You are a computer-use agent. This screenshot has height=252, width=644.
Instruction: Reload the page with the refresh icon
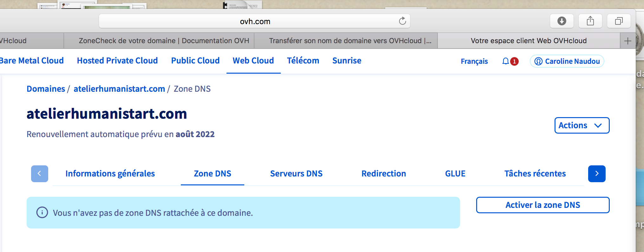click(x=402, y=21)
